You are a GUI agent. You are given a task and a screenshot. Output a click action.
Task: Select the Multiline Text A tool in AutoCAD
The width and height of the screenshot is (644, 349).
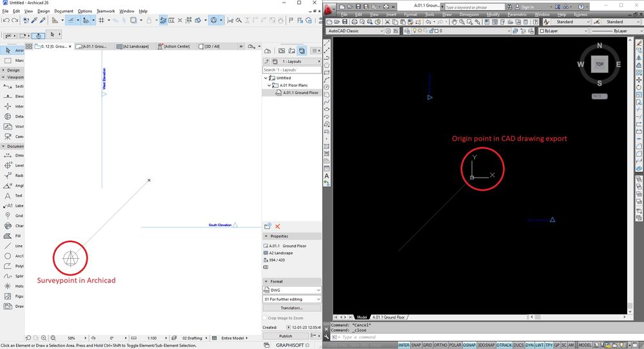[327, 176]
